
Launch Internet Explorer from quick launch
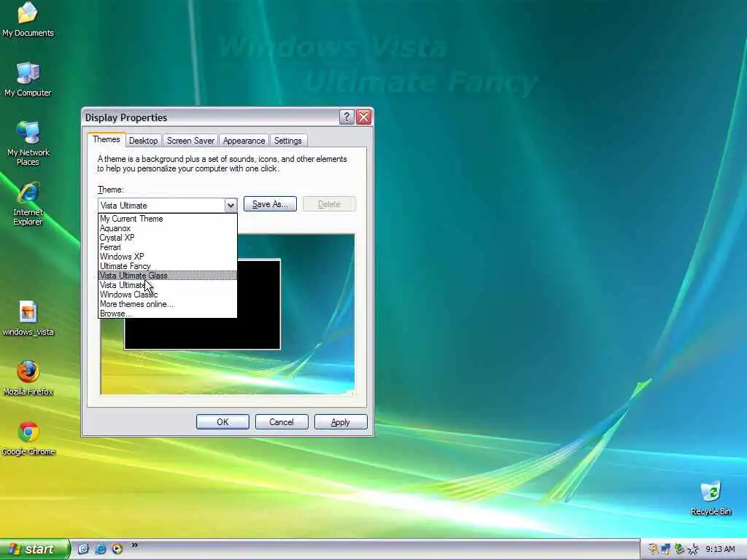pyautogui.click(x=100, y=549)
